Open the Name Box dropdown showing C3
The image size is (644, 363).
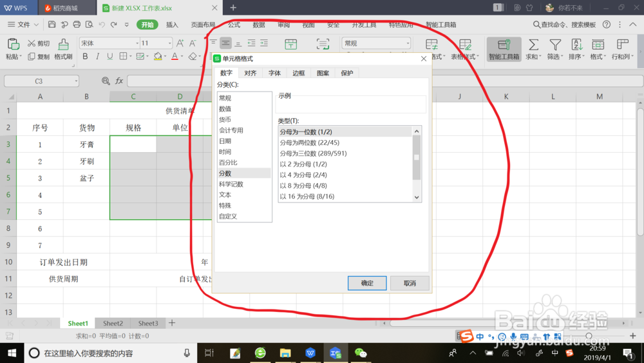pyautogui.click(x=76, y=81)
